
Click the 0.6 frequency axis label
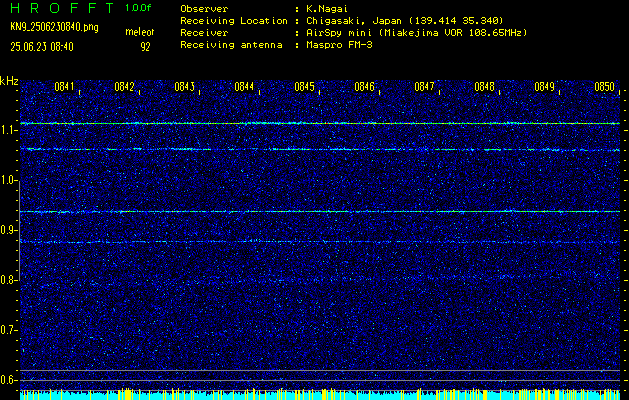click(x=7, y=380)
